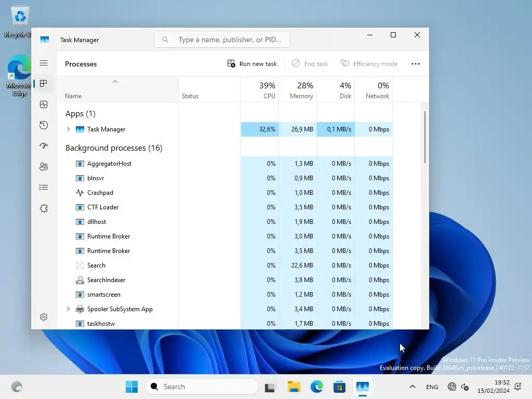Open the Startup apps sidebar icon
The image size is (532, 399).
44,146
